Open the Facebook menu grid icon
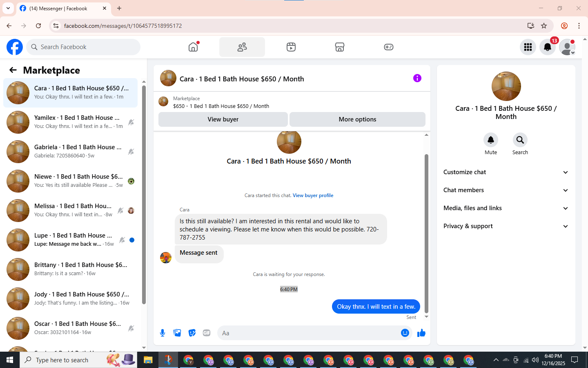This screenshot has width=588, height=368. [528, 47]
